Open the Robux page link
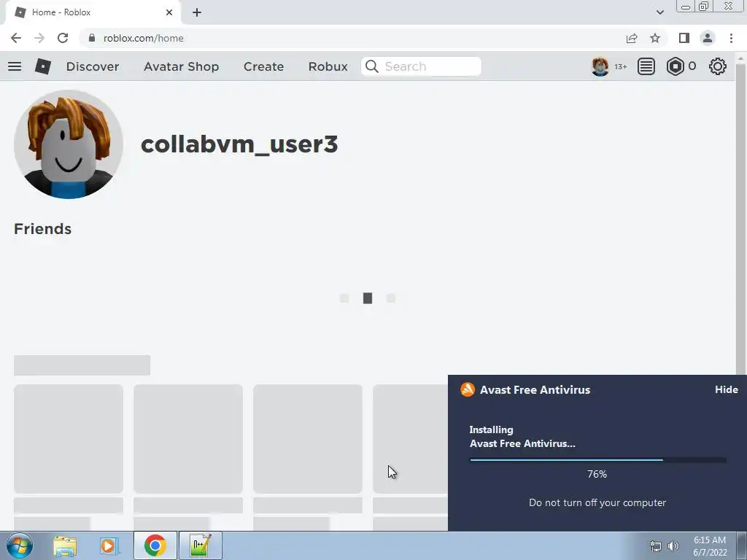Viewport: 747px width, 560px height. click(x=328, y=66)
